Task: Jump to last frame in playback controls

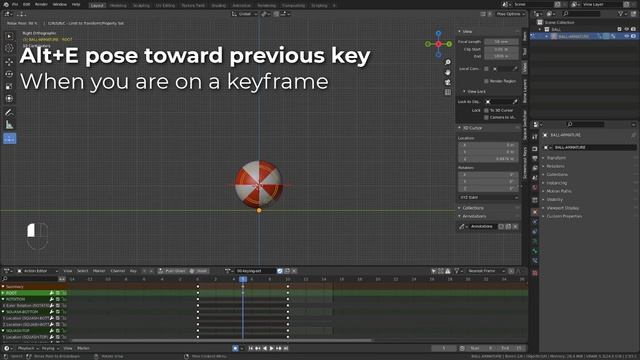Action: tap(286, 348)
